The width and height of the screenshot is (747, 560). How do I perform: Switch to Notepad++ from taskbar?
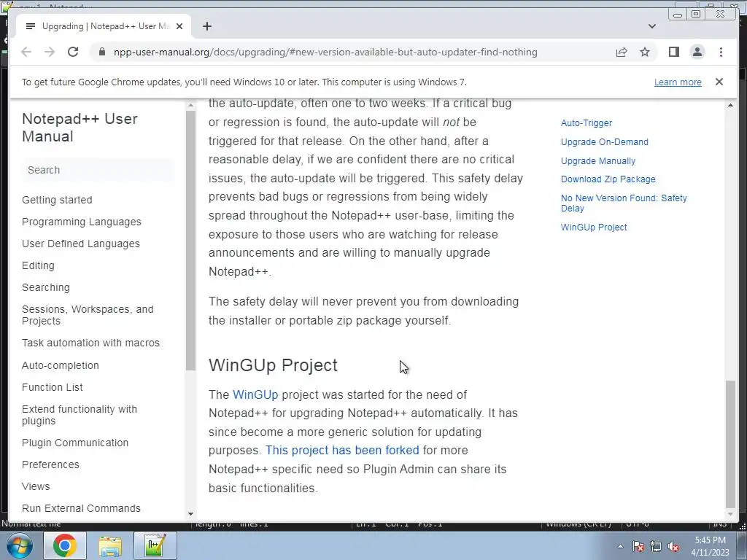155,545
